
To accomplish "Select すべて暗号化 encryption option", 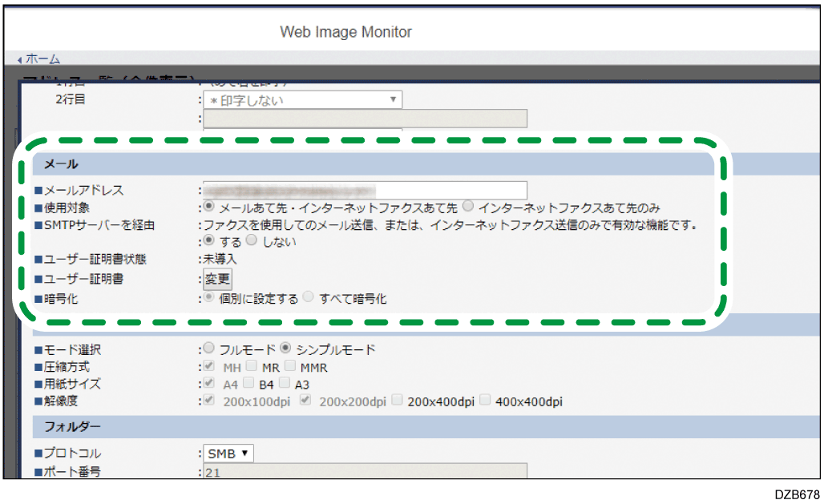I will click(307, 297).
